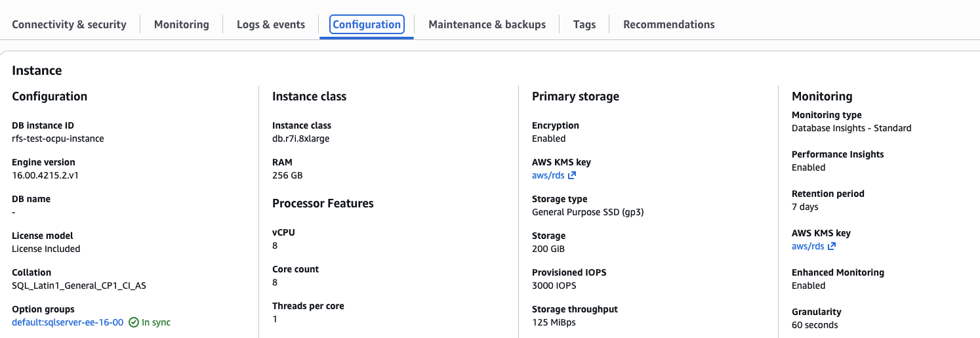Open the aws/rds link under Primary storage
The image size is (980, 338).
[x=548, y=175]
